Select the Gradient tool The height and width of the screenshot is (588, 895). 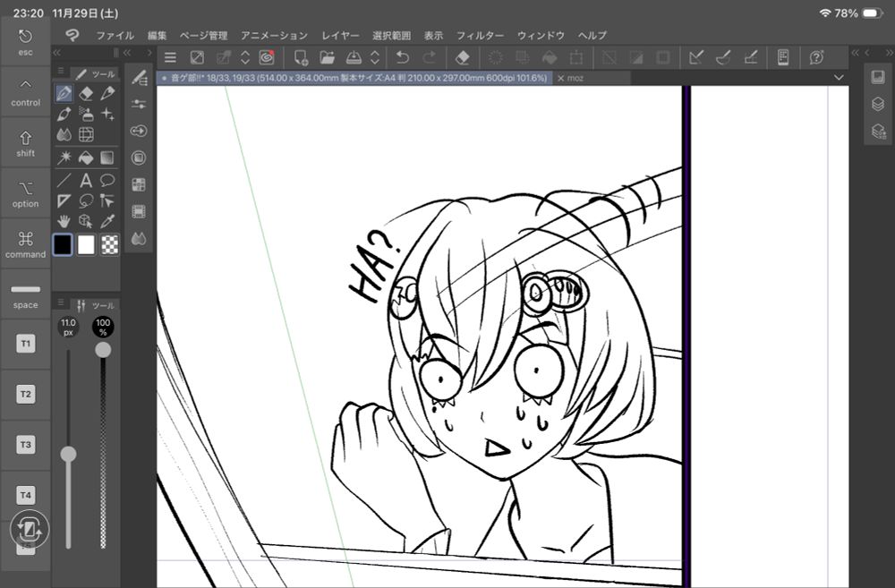pyautogui.click(x=107, y=158)
